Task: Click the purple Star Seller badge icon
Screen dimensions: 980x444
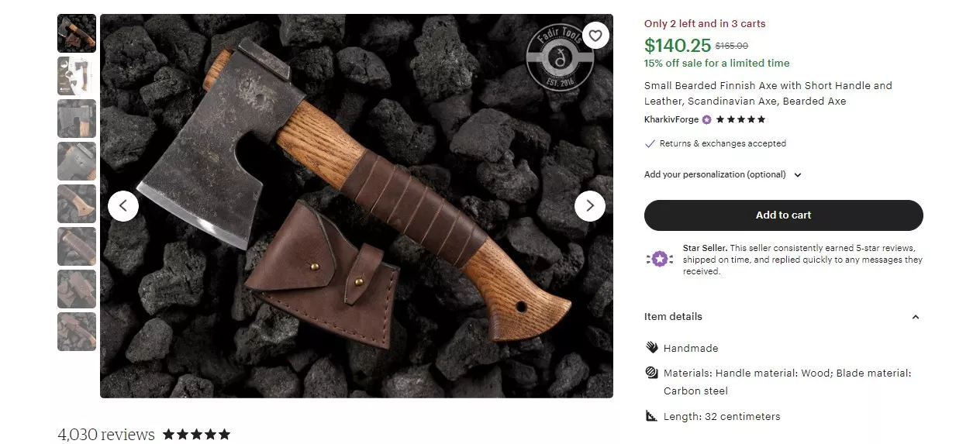Action: 659,260
